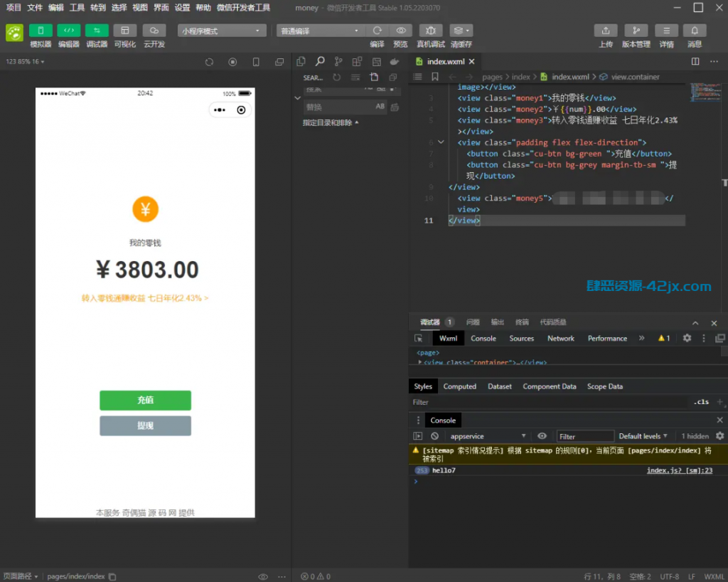Open the 文件 menu
The width and height of the screenshot is (728, 582).
(x=35, y=7)
